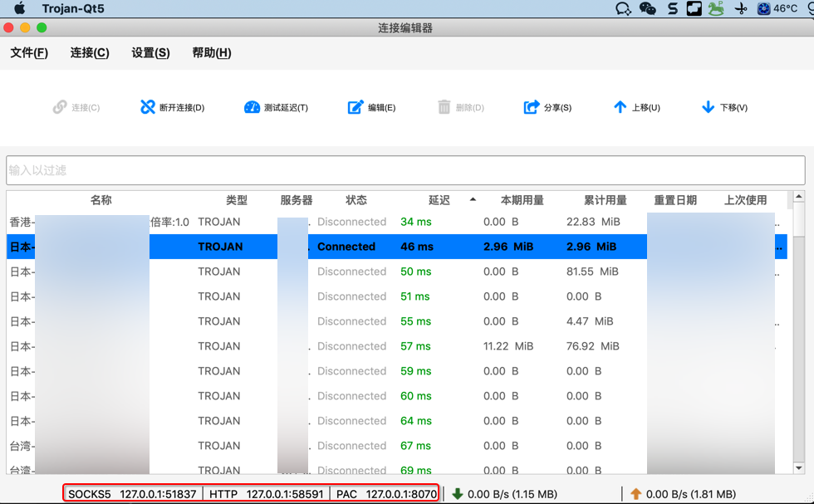Open the 文件(F) menu
Image resolution: width=814 pixels, height=504 pixels.
coord(29,52)
